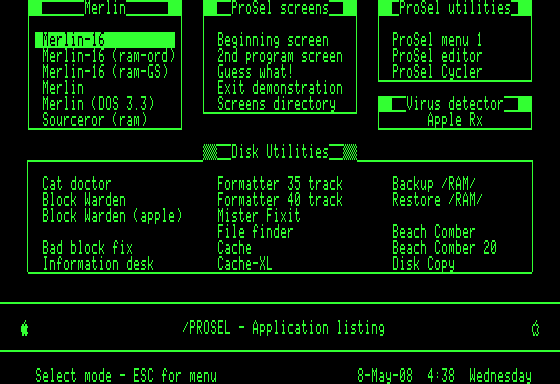This screenshot has width=560, height=384.
Task: Click the Information desk entry
Action: tap(98, 264)
